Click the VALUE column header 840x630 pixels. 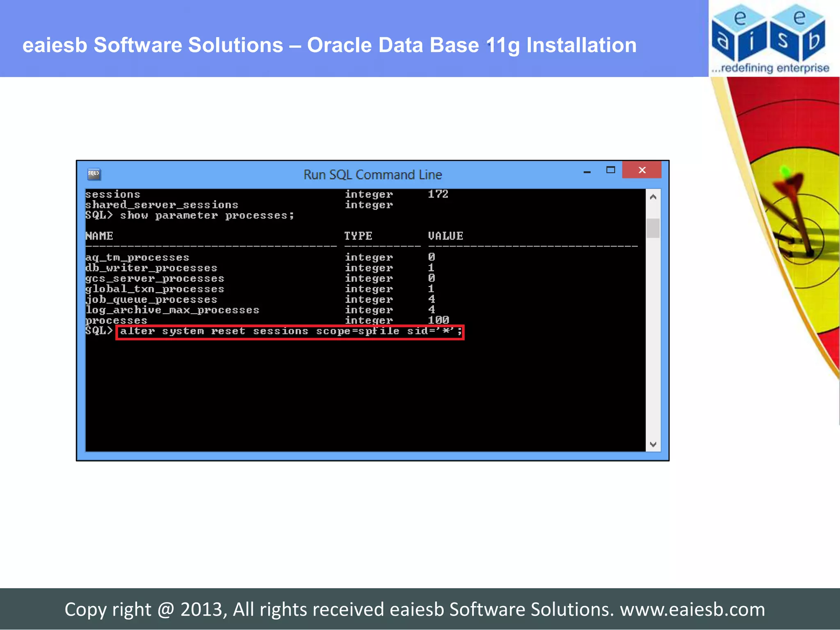445,236
